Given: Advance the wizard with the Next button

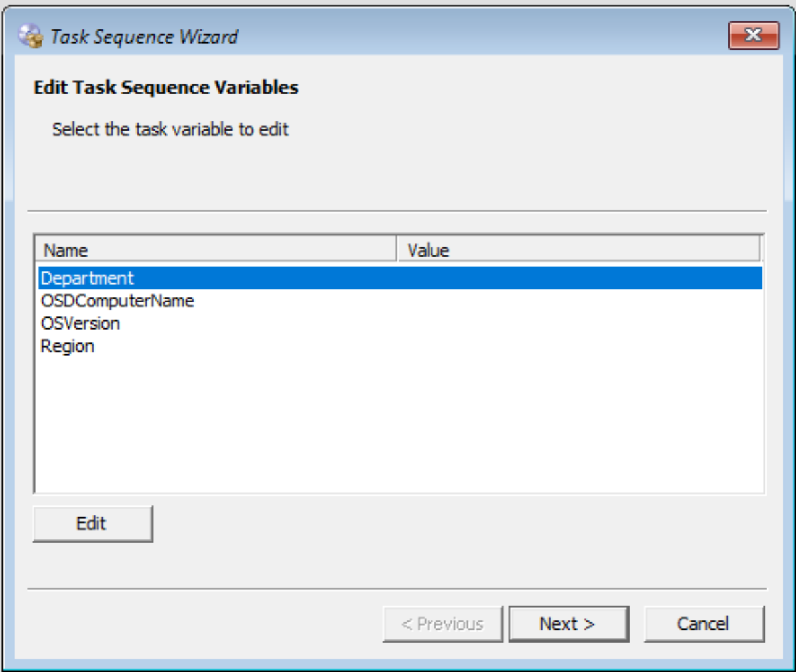Looking at the screenshot, I should [x=568, y=624].
